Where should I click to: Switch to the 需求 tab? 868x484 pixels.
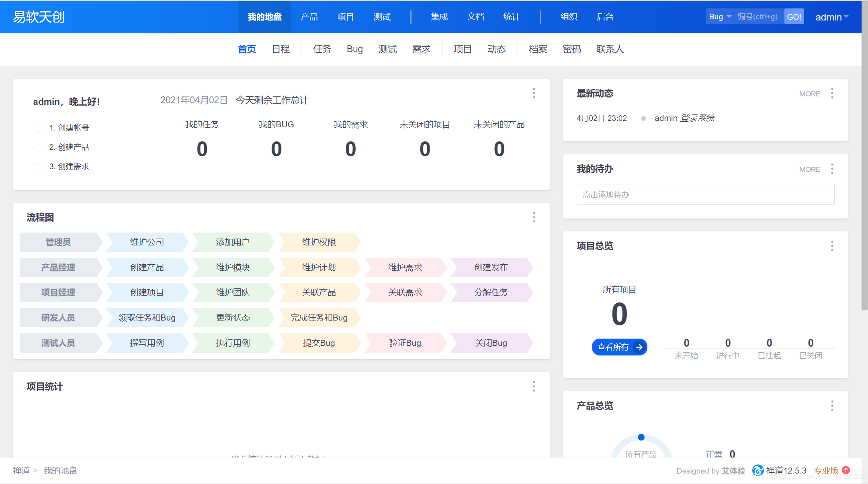421,49
